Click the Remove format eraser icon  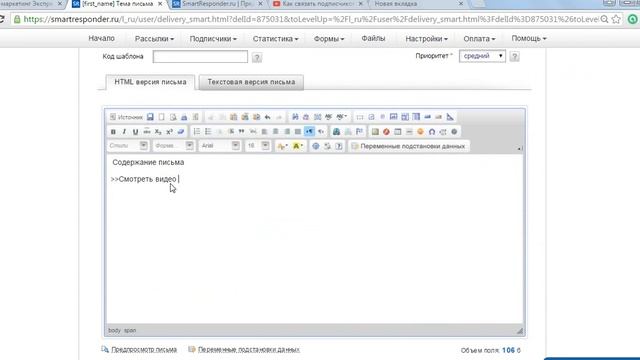tap(181, 132)
